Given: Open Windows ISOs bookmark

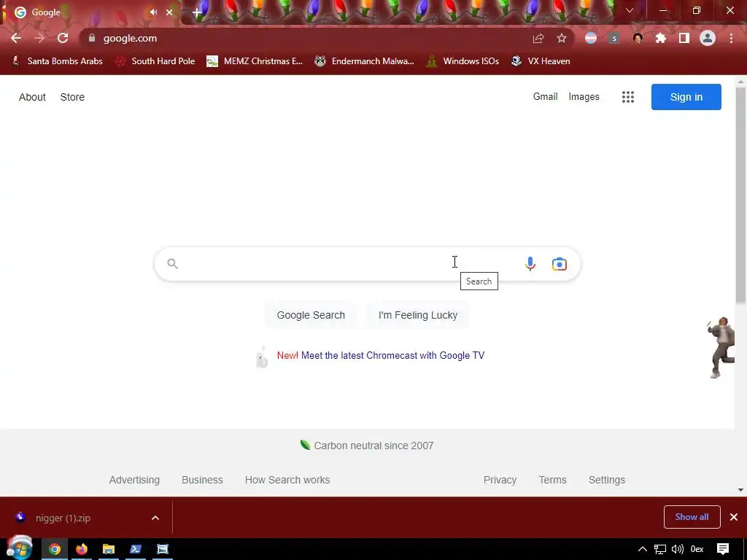Looking at the screenshot, I should pos(462,61).
